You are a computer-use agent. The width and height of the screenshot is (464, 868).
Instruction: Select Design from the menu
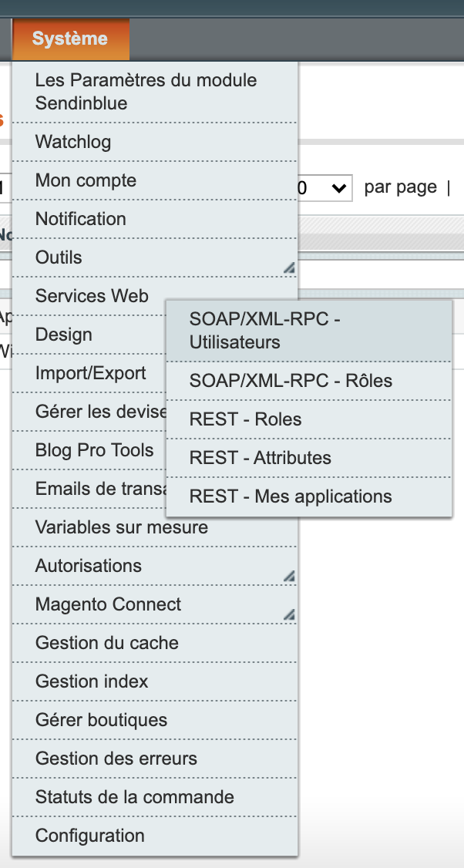pyautogui.click(x=63, y=335)
